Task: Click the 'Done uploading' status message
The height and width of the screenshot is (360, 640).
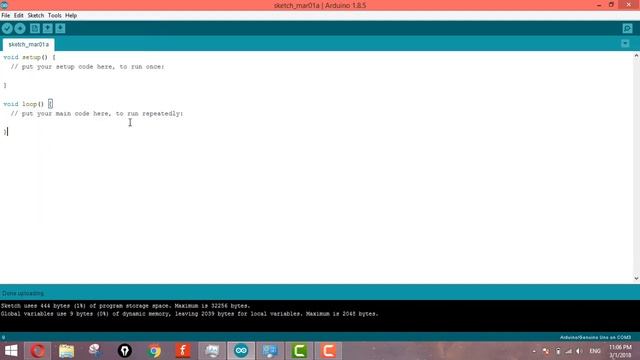Action: [x=23, y=293]
